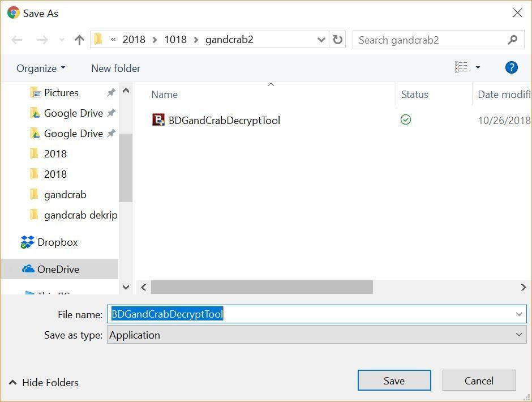Click the Save button
The height and width of the screenshot is (402, 532).
pyautogui.click(x=394, y=380)
